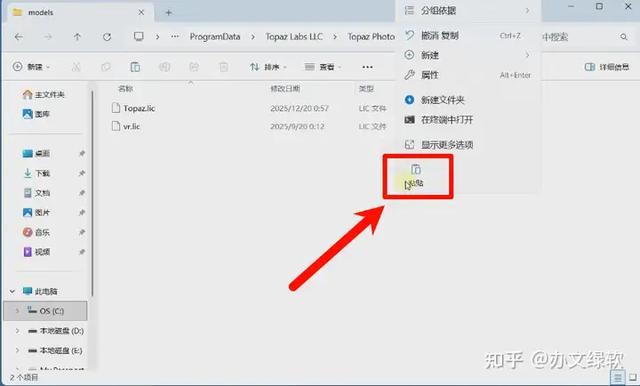The height and width of the screenshot is (386, 640).
Task: Open 音乐 Music in sidebar
Action: (36, 233)
